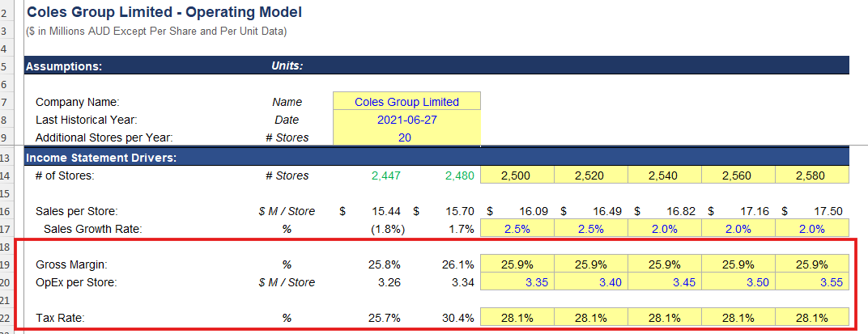This screenshot has width=868, height=334.
Task: Select the 'Gross Margin:' label
Action: tap(71, 264)
